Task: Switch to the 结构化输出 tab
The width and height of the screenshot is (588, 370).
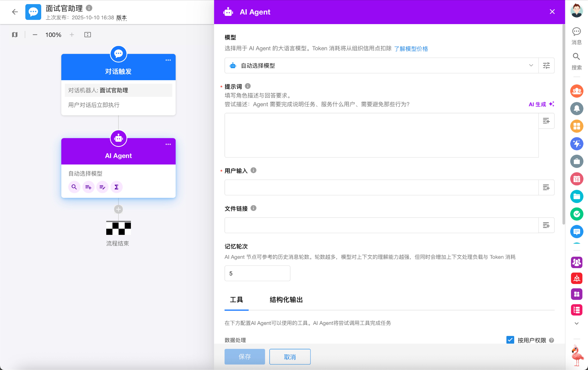Action: coord(286,300)
